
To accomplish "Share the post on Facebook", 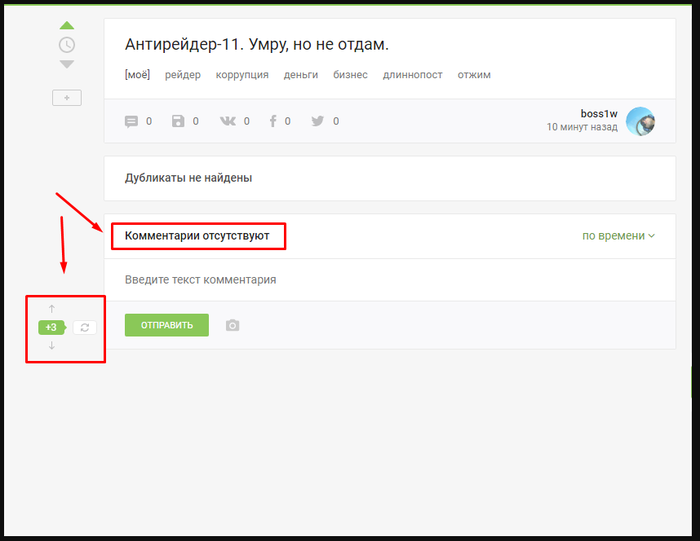I will click(272, 121).
